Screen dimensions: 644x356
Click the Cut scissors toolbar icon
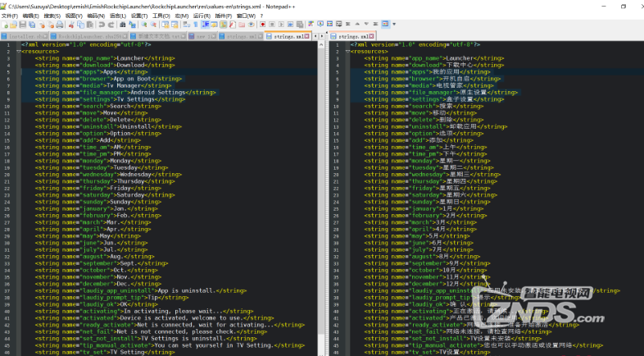coord(71,25)
